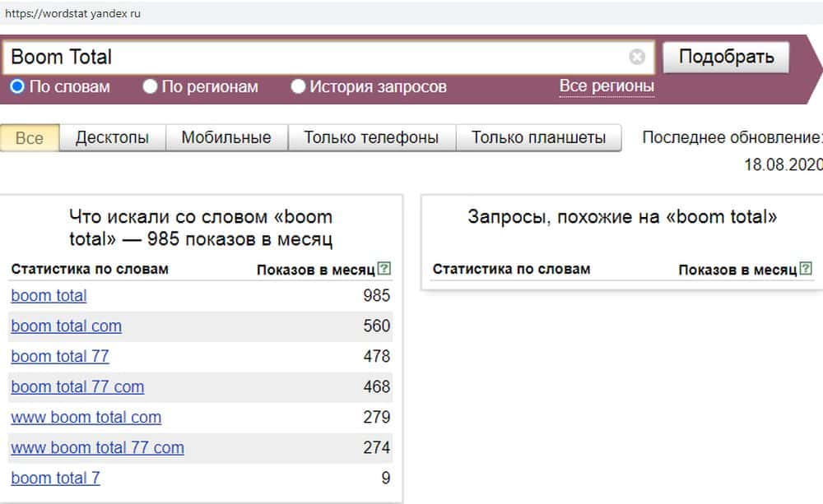Open the 'Все регионы' region selector
Screen dimensions: 823x504
pyautogui.click(x=607, y=86)
